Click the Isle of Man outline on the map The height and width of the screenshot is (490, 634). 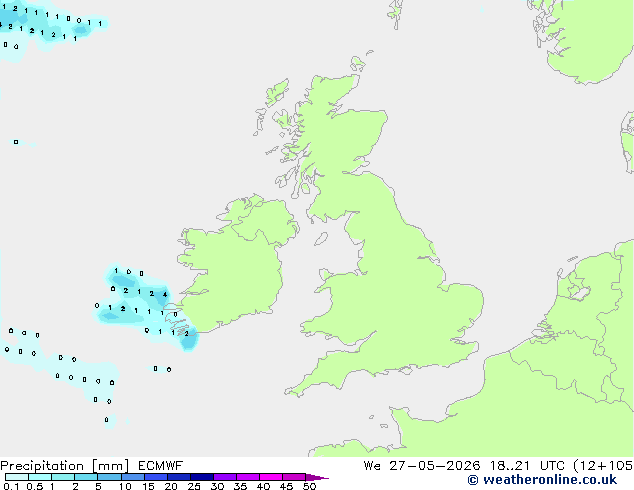coord(321,239)
